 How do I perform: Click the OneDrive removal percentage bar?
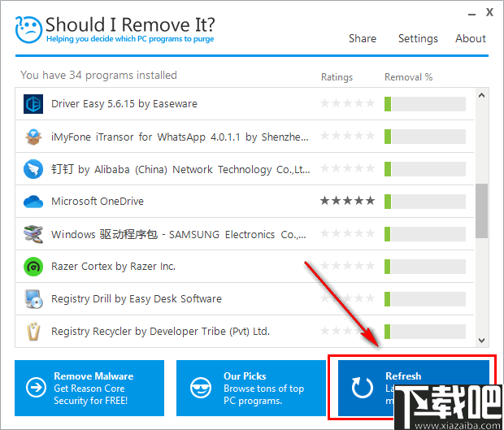(425, 202)
